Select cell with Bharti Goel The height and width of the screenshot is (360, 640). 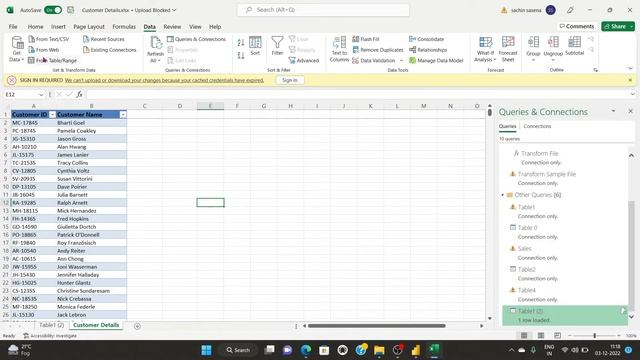pyautogui.click(x=91, y=123)
